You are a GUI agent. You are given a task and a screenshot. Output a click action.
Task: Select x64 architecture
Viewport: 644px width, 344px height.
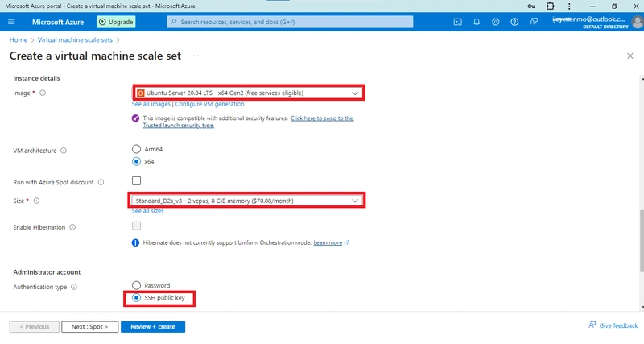coord(136,161)
